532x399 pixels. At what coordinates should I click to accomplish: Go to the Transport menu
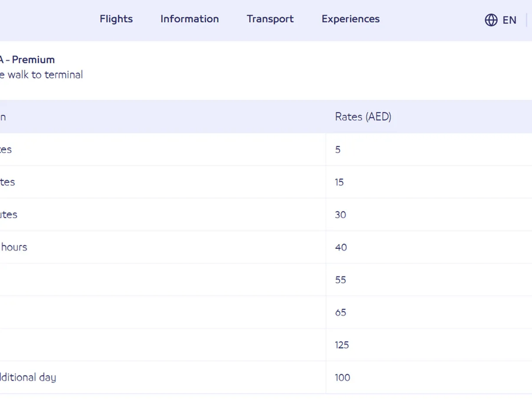[270, 19]
